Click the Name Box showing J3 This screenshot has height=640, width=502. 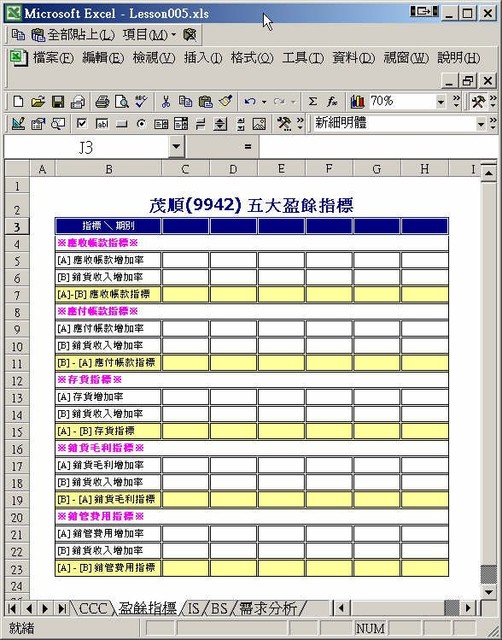click(x=87, y=147)
